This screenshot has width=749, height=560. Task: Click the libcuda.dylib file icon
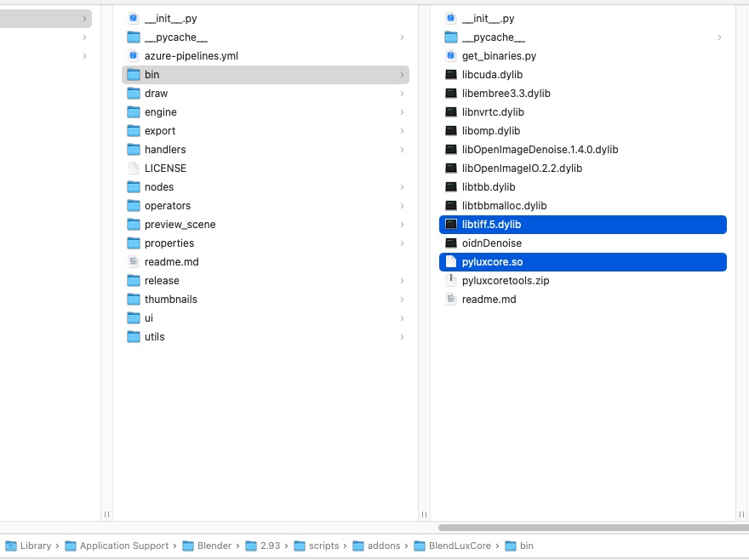tap(451, 75)
